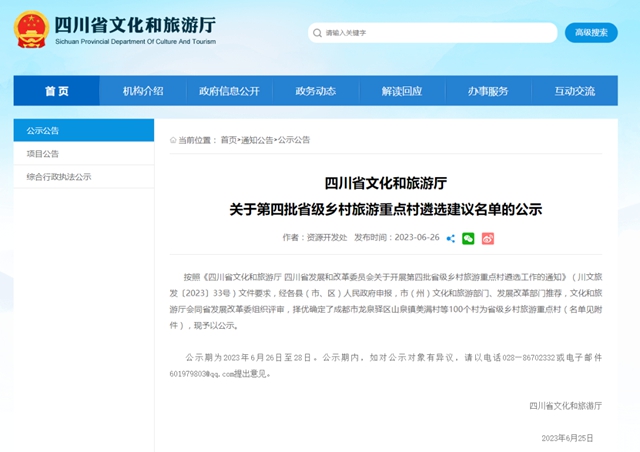Open the 办事服务 navigation tab
Screen dimensions: 640x452
pyautogui.click(x=488, y=91)
